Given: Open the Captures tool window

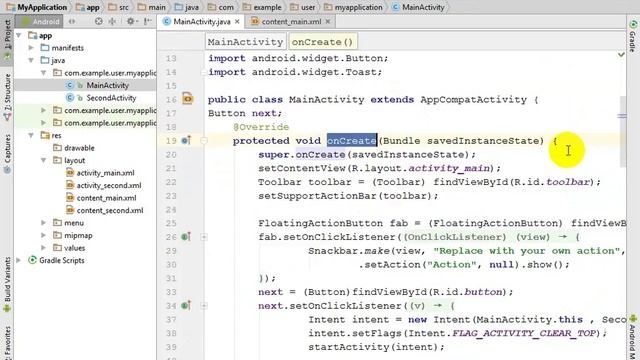Looking at the screenshot, I should pyautogui.click(x=7, y=153).
